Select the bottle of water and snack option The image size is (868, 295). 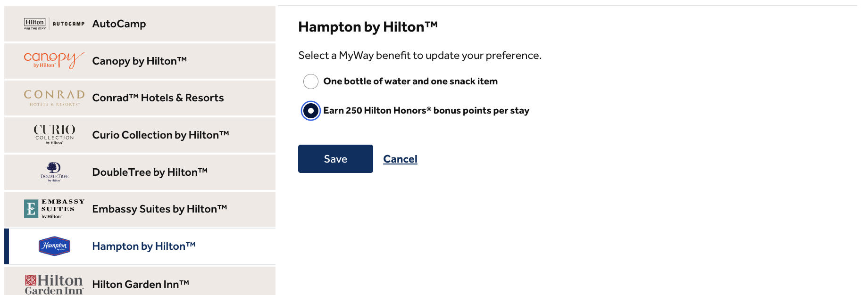point(310,81)
